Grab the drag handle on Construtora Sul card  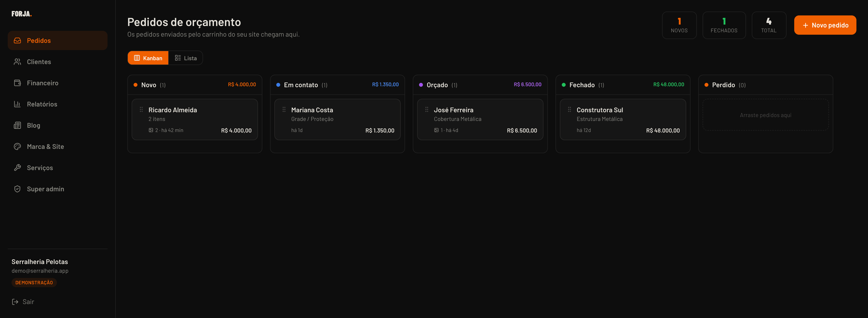click(x=570, y=109)
